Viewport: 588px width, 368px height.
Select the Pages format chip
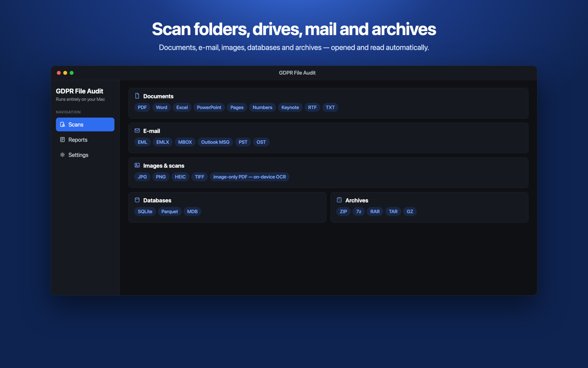point(237,108)
